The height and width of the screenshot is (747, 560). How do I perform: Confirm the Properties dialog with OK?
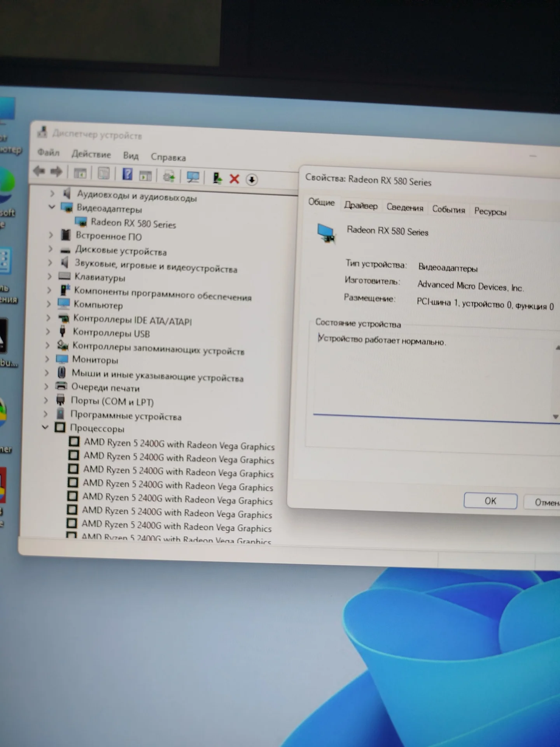click(x=490, y=501)
